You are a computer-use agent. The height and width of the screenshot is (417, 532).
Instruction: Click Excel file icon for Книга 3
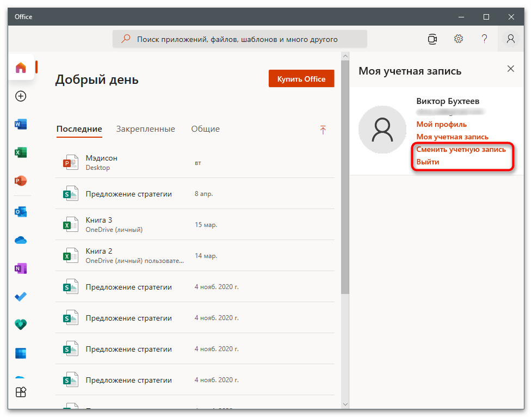pyautogui.click(x=71, y=224)
